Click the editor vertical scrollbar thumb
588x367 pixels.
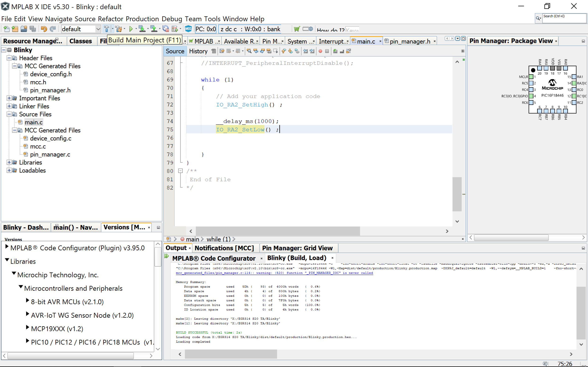pos(457,194)
